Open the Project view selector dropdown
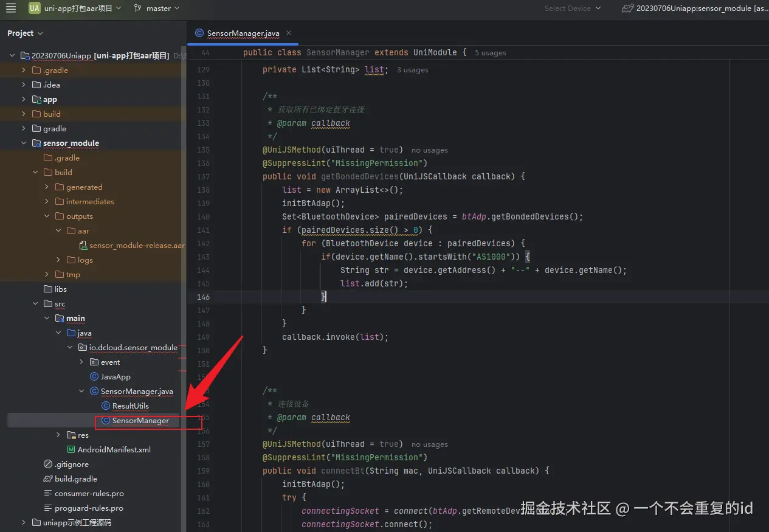 25,33
